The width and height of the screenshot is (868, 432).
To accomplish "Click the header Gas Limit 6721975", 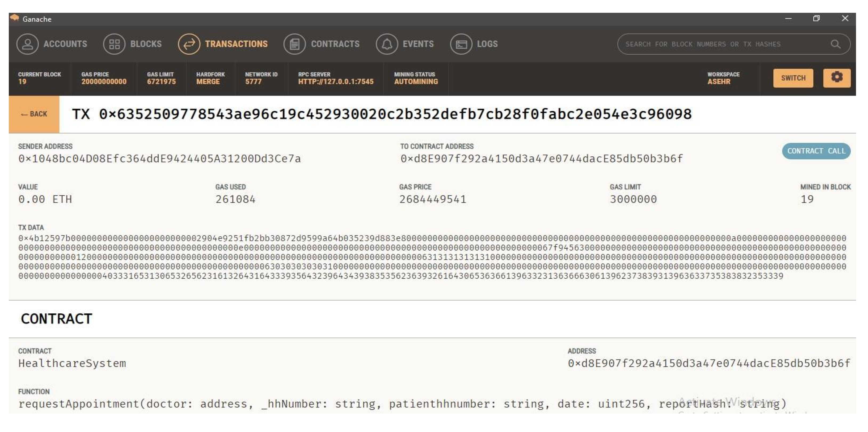I will (x=161, y=78).
